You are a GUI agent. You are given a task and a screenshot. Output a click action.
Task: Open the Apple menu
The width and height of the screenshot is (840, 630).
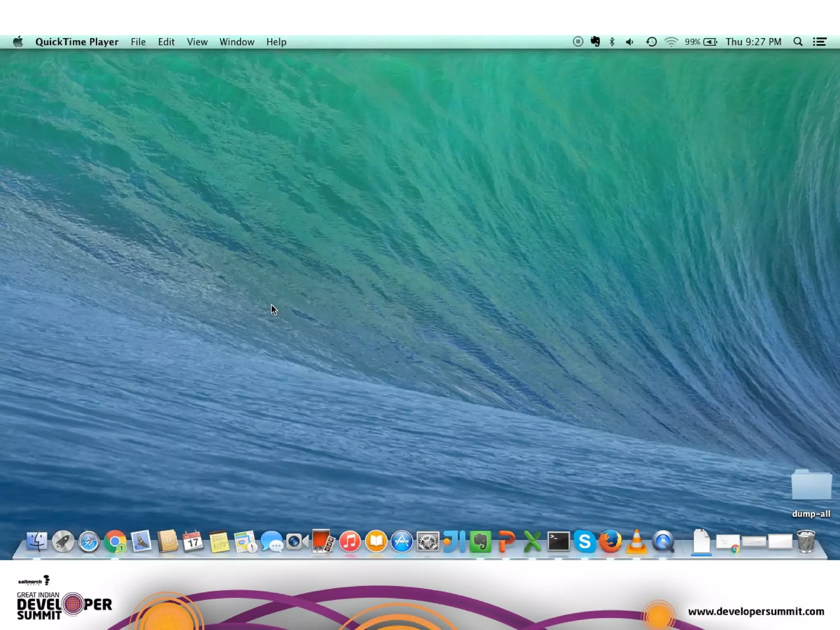(x=18, y=41)
